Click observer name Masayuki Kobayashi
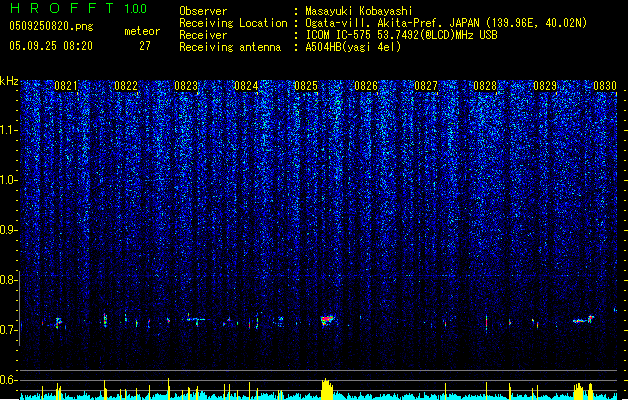The height and width of the screenshot is (400, 629). [359, 11]
